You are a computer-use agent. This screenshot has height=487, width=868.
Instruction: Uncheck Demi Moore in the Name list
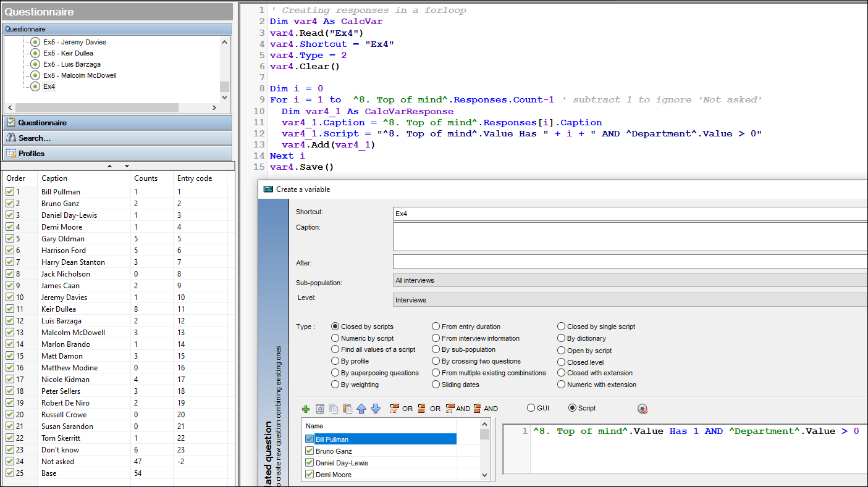pyautogui.click(x=310, y=475)
